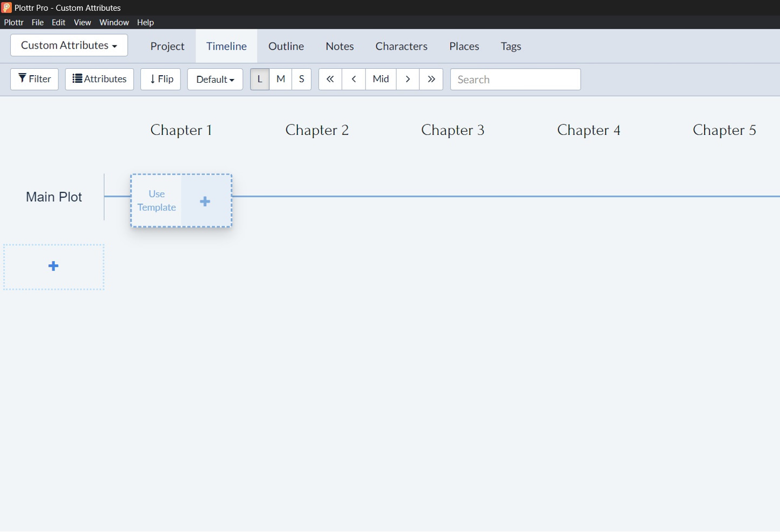Image resolution: width=780 pixels, height=532 pixels.
Task: Switch to Medium timeline size (M)
Action: point(281,79)
